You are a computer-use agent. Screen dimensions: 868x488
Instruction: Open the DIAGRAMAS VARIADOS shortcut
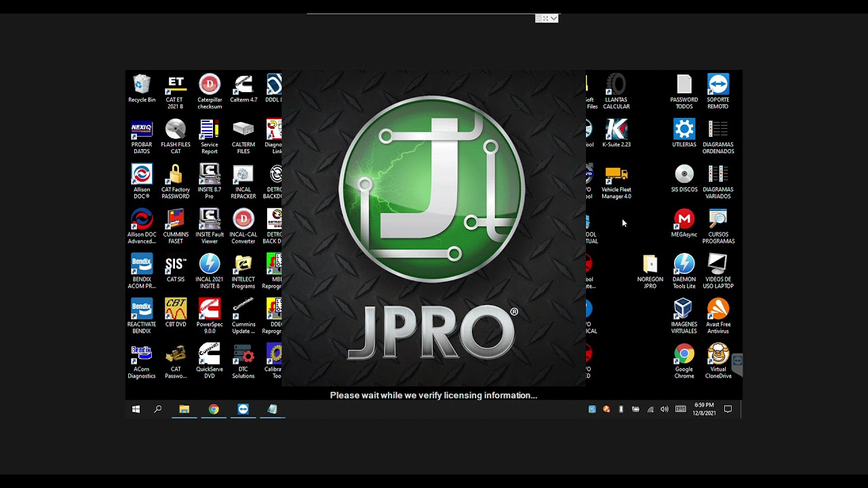718,182
